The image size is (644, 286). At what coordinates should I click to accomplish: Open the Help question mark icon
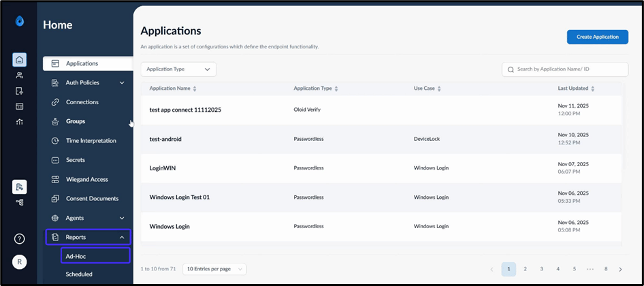pyautogui.click(x=19, y=239)
